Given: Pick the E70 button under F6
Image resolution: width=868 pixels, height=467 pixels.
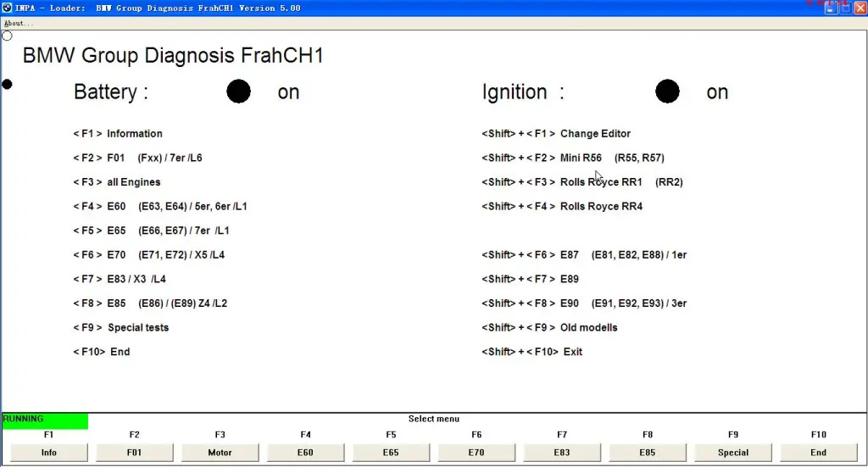Looking at the screenshot, I should (476, 453).
